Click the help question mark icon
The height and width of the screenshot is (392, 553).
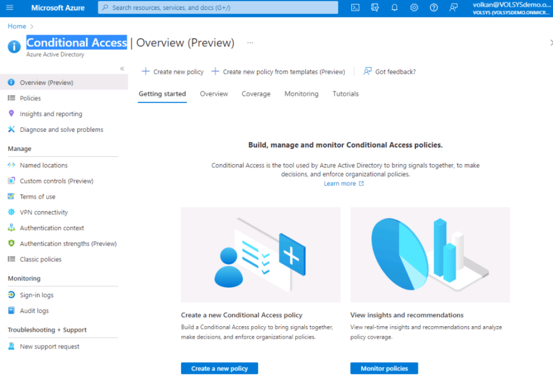(434, 8)
